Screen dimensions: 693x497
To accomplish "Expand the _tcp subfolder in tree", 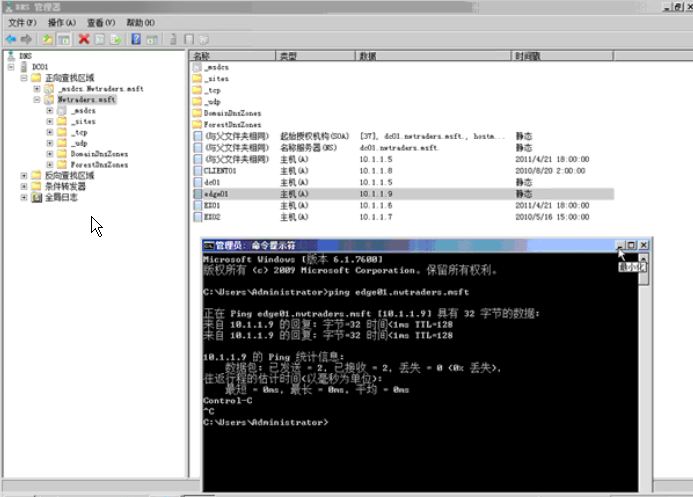I will coord(50,132).
